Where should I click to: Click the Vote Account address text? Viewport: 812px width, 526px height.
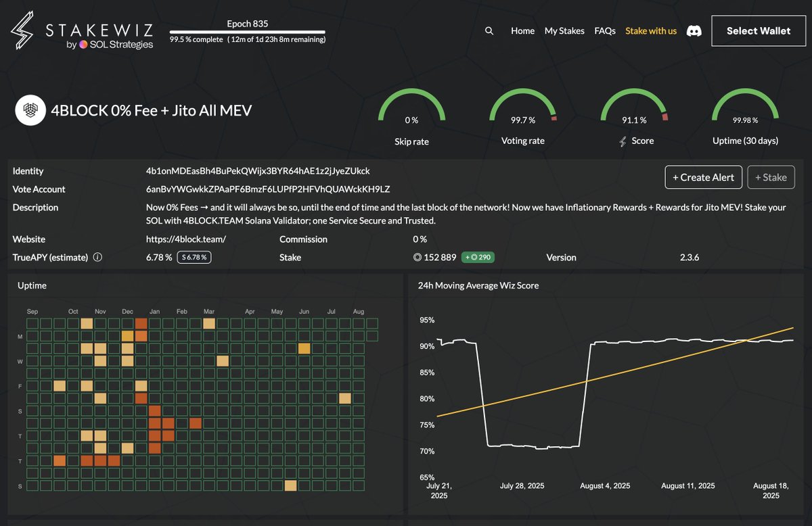268,189
